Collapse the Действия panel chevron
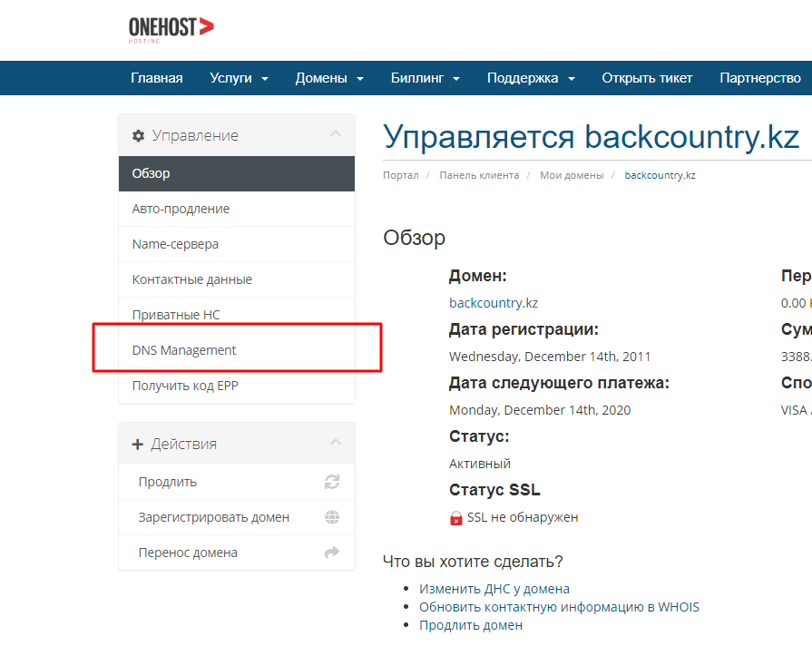The image size is (812, 646). pyautogui.click(x=336, y=443)
